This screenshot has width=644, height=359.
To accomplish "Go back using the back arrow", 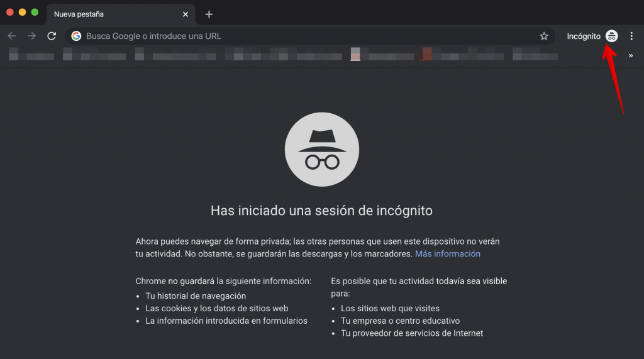I will pos(11,36).
